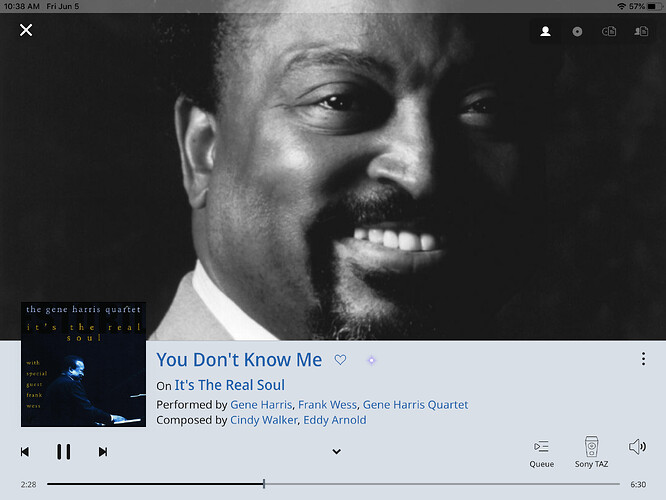Click the purple Roon Radio sparkle icon

(372, 361)
